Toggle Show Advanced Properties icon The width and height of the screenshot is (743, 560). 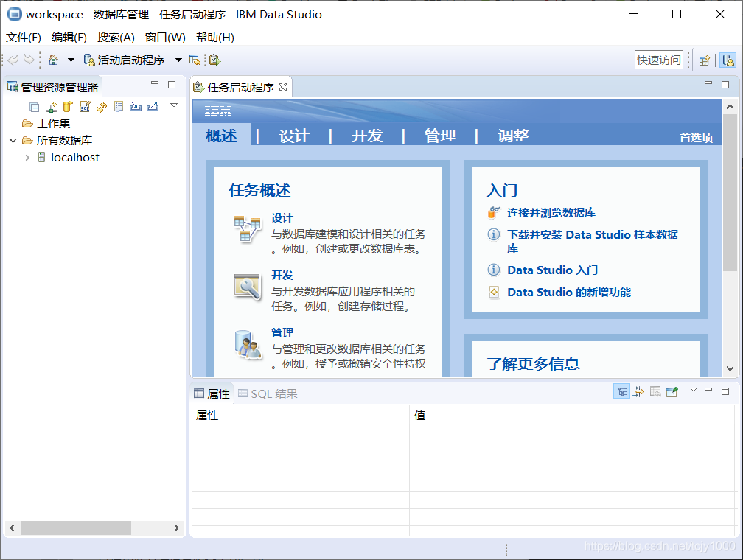pyautogui.click(x=638, y=391)
